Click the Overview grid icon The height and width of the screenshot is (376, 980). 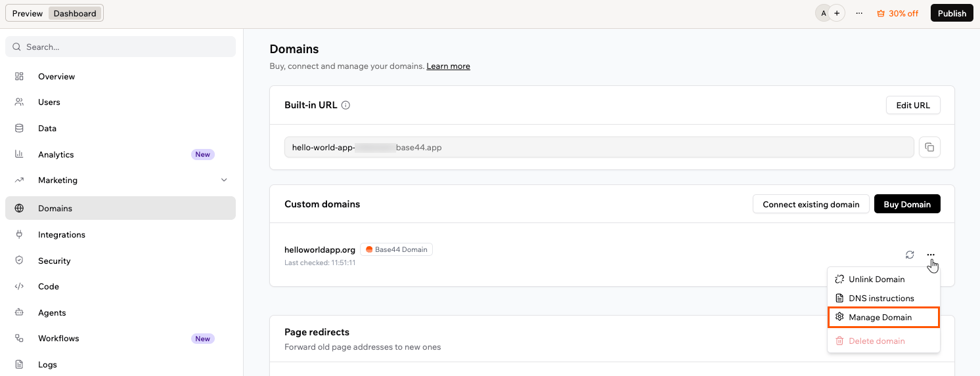tap(19, 76)
